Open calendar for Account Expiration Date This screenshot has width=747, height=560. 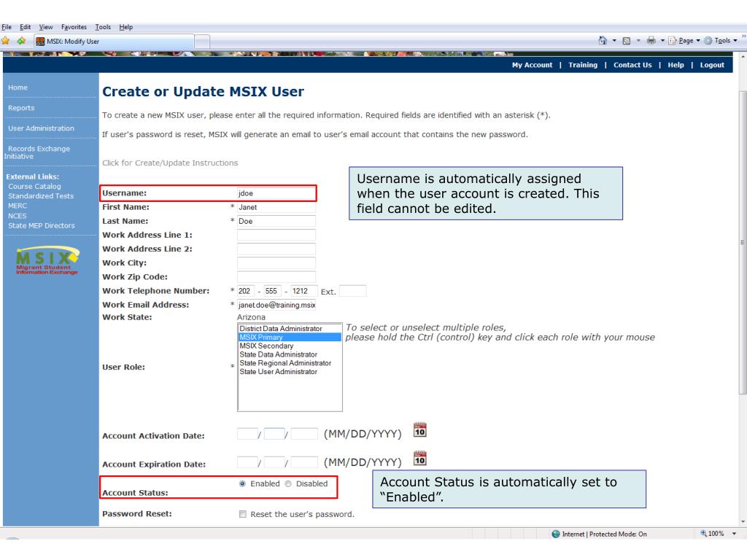419,459
